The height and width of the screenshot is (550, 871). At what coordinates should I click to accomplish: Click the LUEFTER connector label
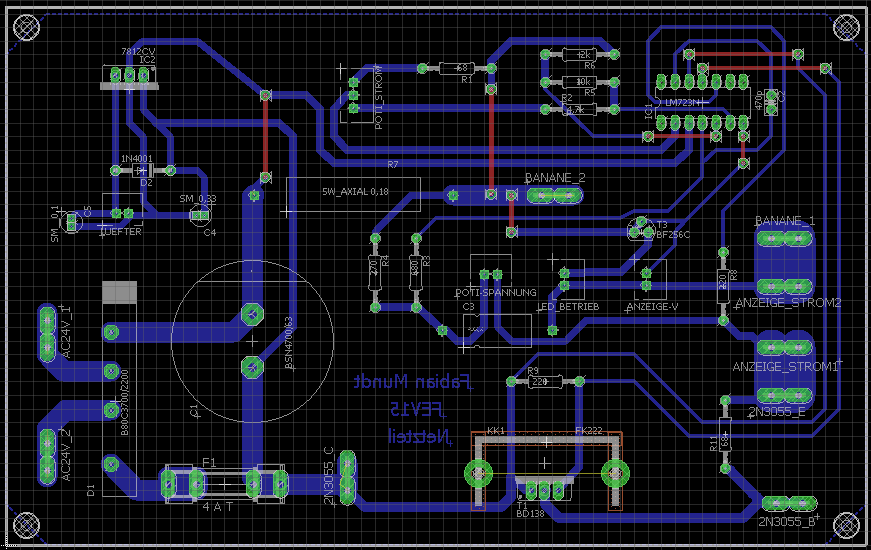(x=121, y=232)
